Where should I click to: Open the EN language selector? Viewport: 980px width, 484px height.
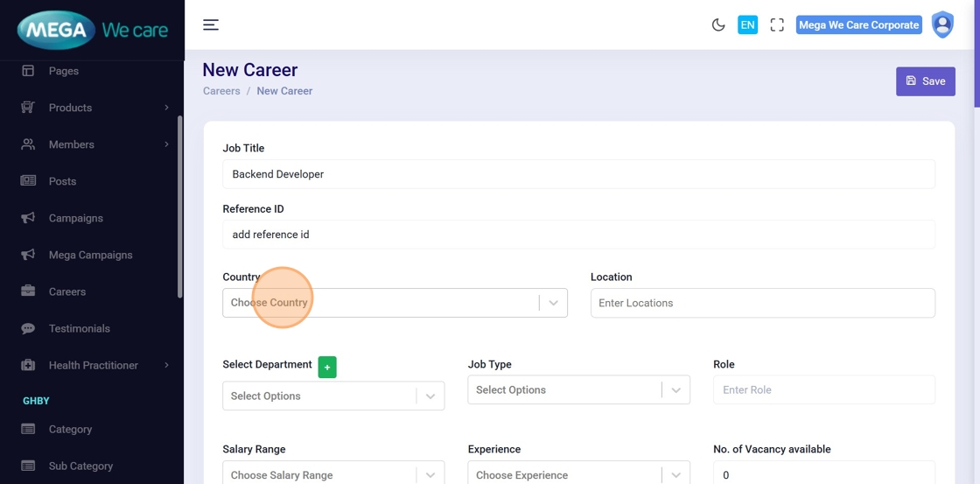click(x=747, y=25)
